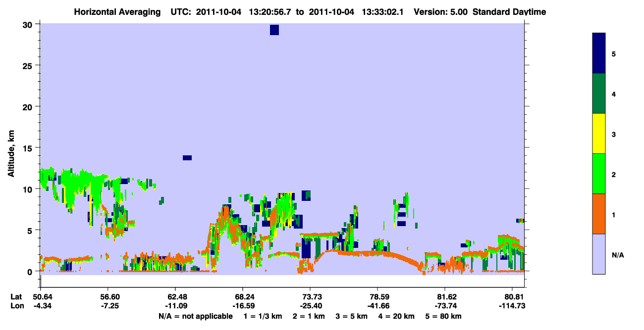The image size is (644, 330).
Task: Click legend text 'N/A = not applicable'
Action: tap(195, 316)
